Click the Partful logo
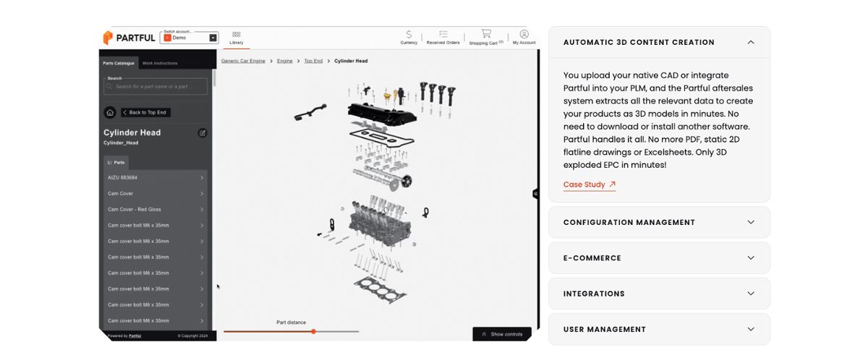 point(129,38)
